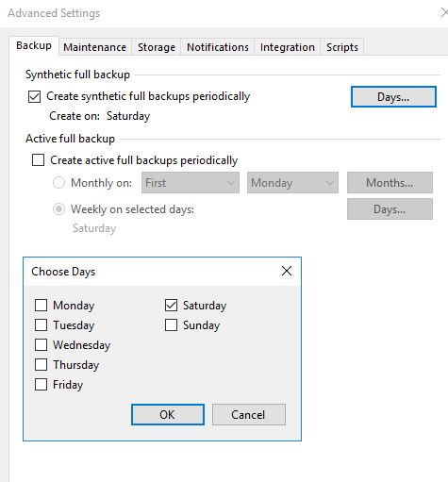This screenshot has width=448, height=482.
Task: Select the Integration tab
Action: tap(288, 47)
